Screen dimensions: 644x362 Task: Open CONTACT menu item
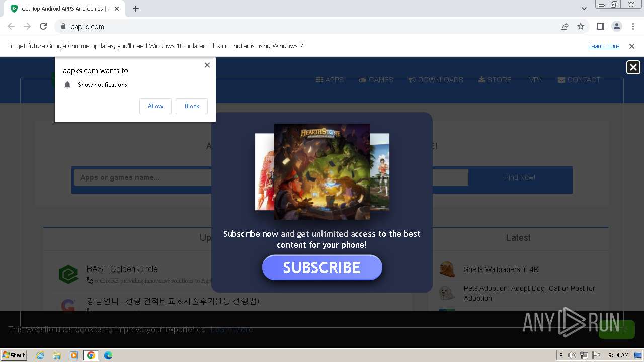click(x=579, y=80)
